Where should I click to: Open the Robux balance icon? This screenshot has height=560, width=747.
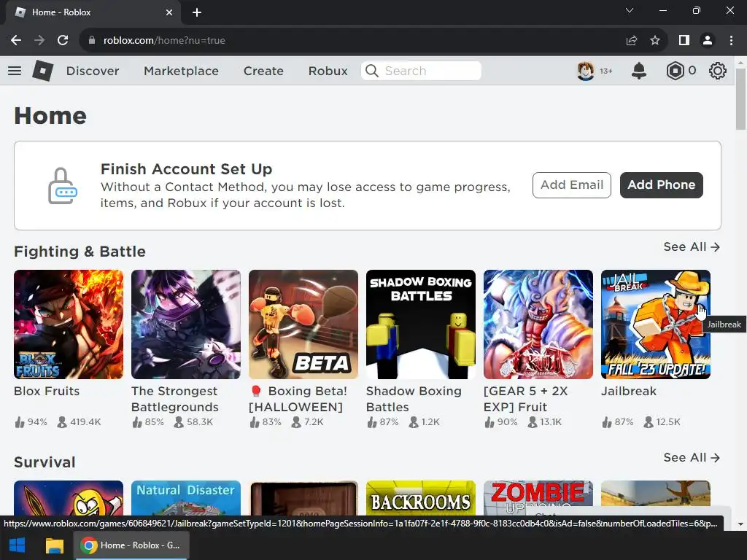pyautogui.click(x=675, y=71)
